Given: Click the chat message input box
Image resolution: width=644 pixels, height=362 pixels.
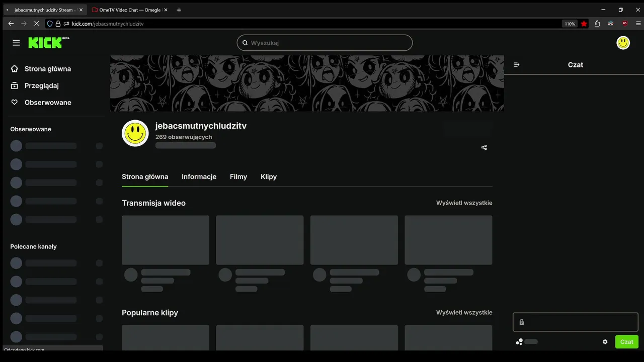Looking at the screenshot, I should [576, 322].
